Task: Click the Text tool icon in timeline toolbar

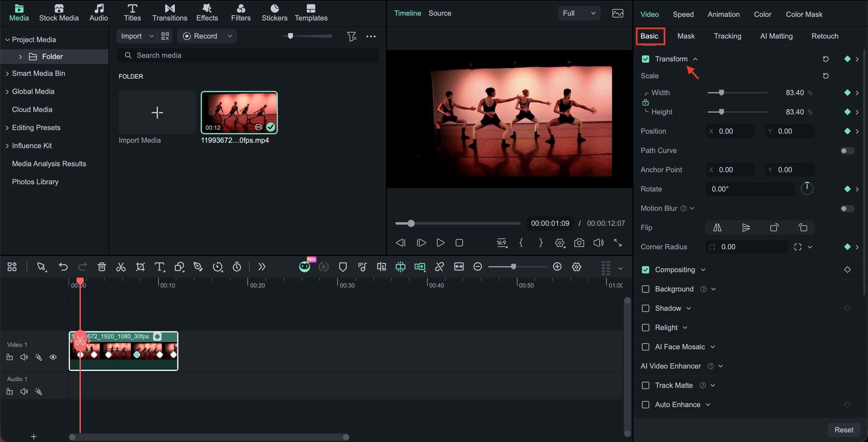Action: tap(159, 267)
